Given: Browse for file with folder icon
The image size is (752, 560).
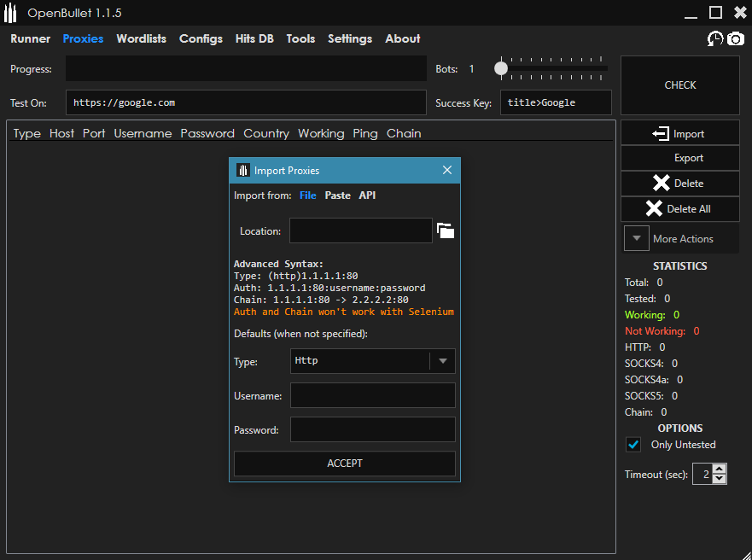Looking at the screenshot, I should [446, 230].
